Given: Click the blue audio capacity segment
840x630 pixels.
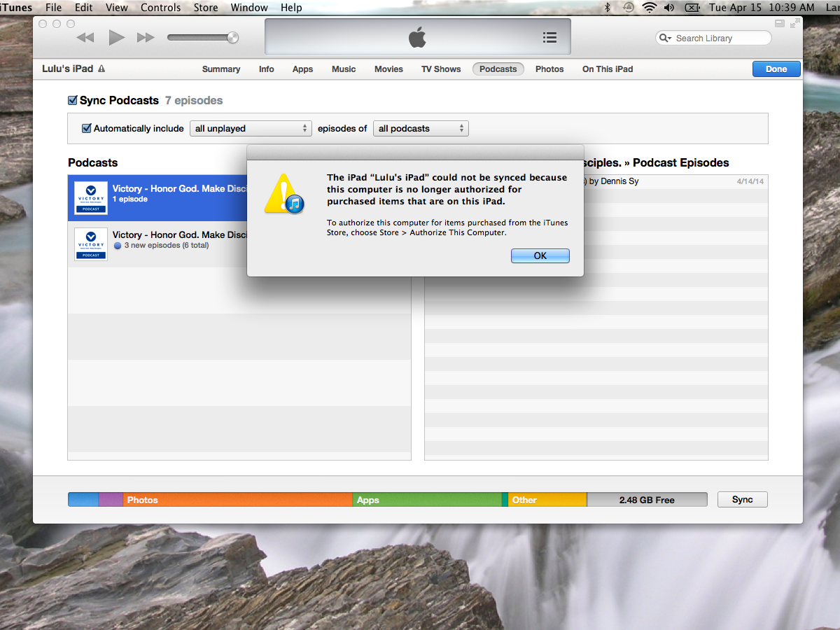Looking at the screenshot, I should (x=83, y=500).
